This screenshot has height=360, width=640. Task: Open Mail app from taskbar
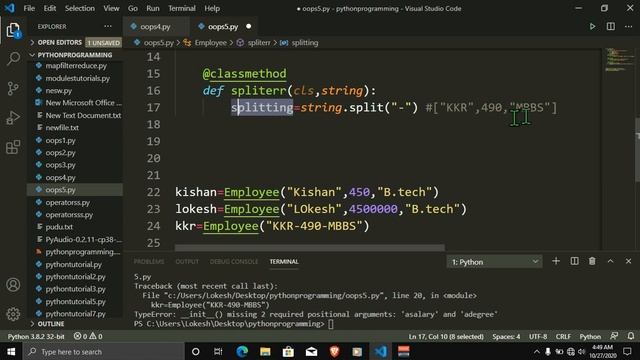point(311,351)
